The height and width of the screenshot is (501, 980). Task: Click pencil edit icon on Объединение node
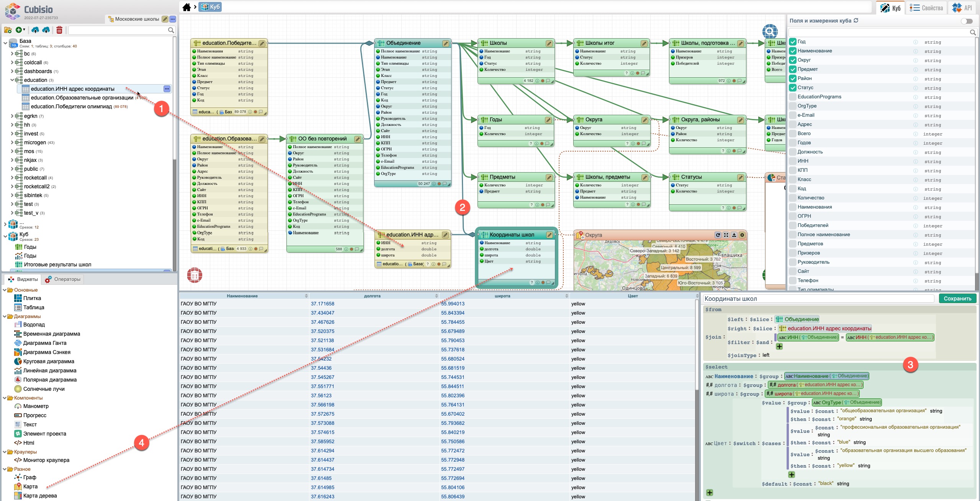click(445, 43)
